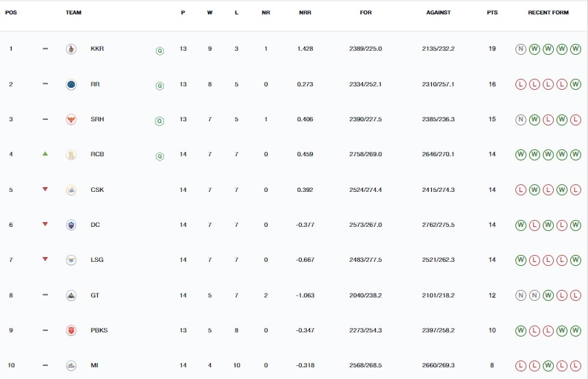588x379 pixels.
Task: Click the W form badge in MI row
Action: point(548,366)
